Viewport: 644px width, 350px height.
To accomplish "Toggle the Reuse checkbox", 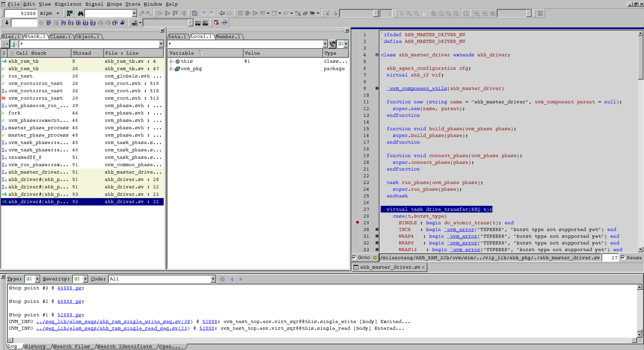I will coord(623,257).
